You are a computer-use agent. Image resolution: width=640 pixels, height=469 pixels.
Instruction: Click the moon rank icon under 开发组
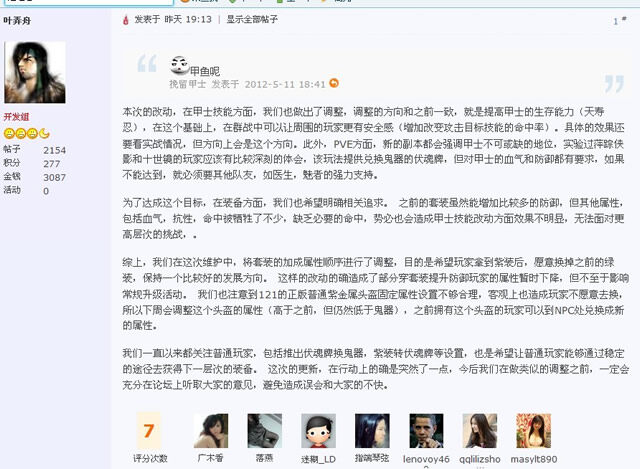pos(44,133)
